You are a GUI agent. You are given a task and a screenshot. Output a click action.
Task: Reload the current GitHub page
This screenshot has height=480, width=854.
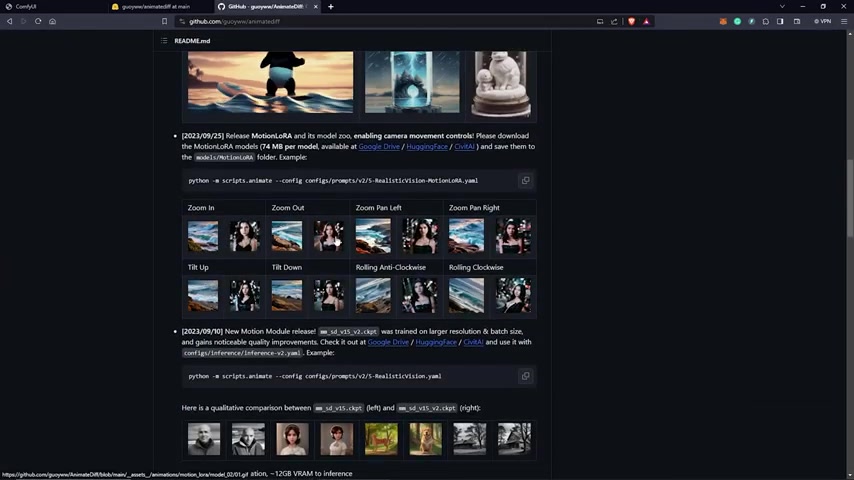(38, 21)
